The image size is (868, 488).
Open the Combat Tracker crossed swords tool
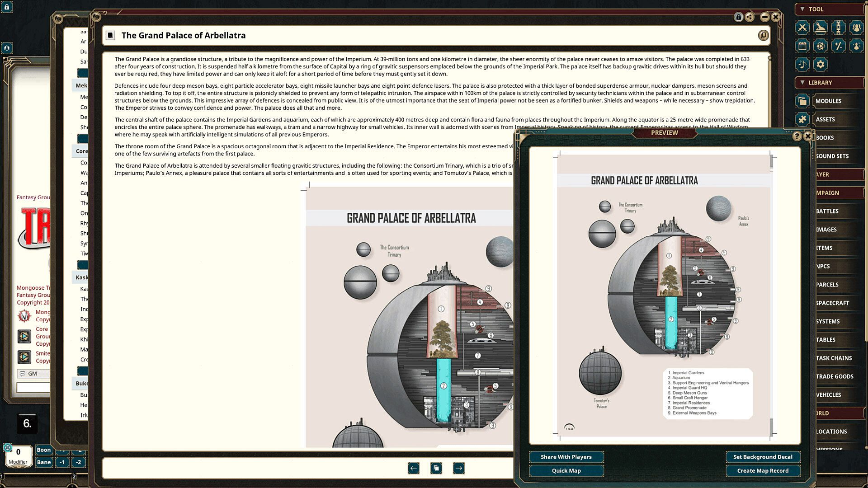[x=802, y=28]
